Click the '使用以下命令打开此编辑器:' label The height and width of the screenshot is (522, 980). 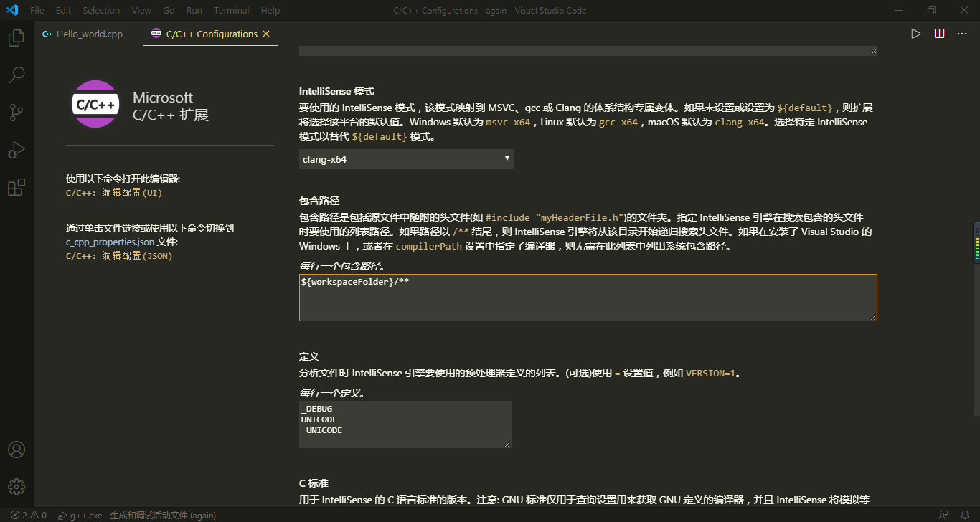pos(123,179)
